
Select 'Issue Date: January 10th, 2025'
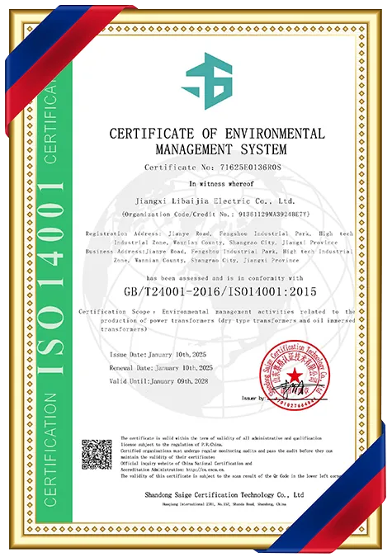point(158,355)
